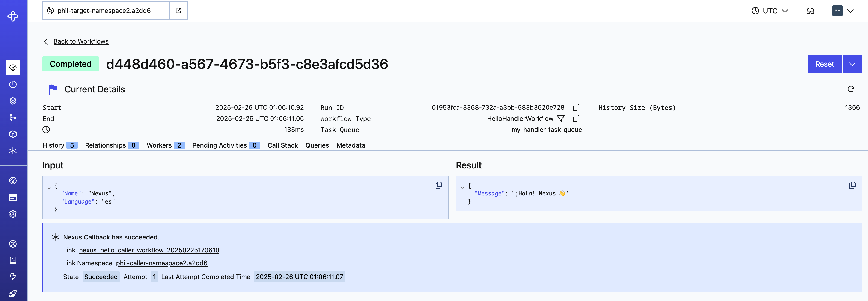Image resolution: width=868 pixels, height=301 pixels.
Task: Open Schedules from the sidebar clock icon
Action: (13, 84)
